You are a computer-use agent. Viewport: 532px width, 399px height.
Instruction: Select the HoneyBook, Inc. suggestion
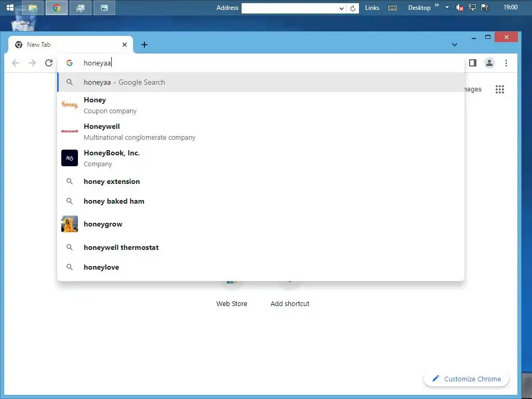point(261,158)
